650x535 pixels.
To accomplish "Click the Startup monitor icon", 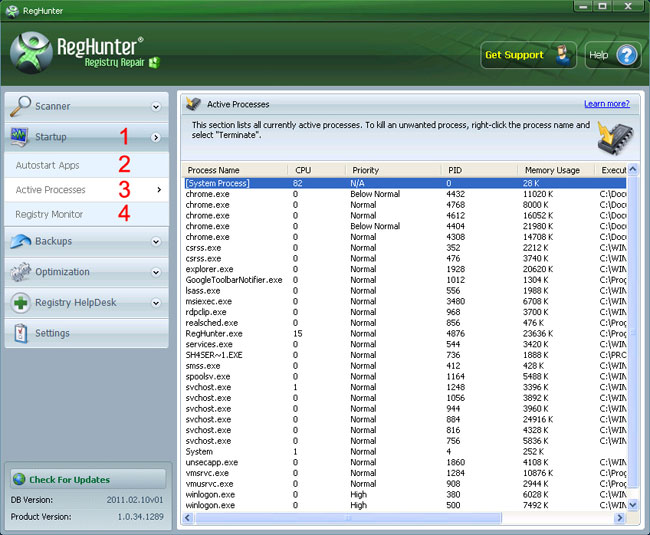I will [x=21, y=136].
